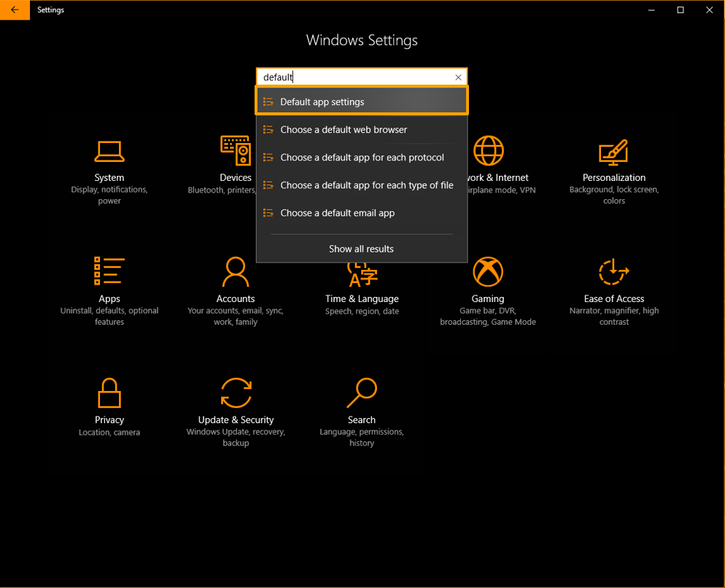This screenshot has width=725, height=588.
Task: Click 'Background, lock screen, colors' text
Action: tap(614, 195)
